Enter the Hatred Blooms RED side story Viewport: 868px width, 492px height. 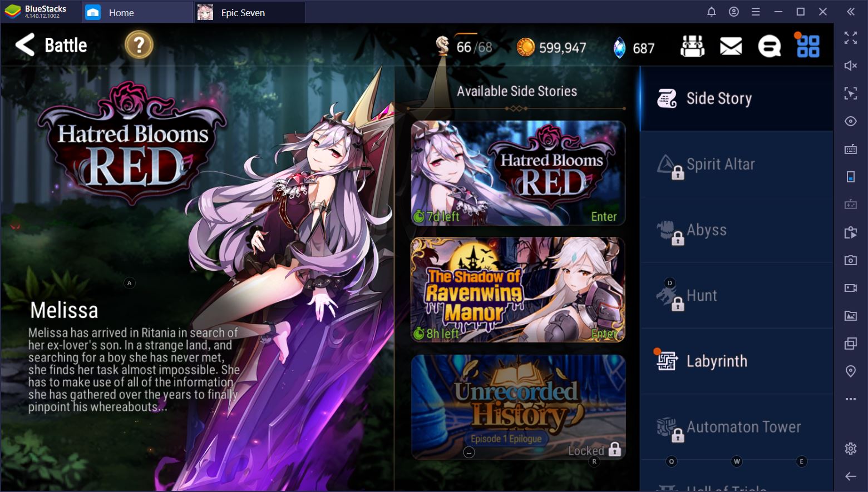tap(517, 172)
